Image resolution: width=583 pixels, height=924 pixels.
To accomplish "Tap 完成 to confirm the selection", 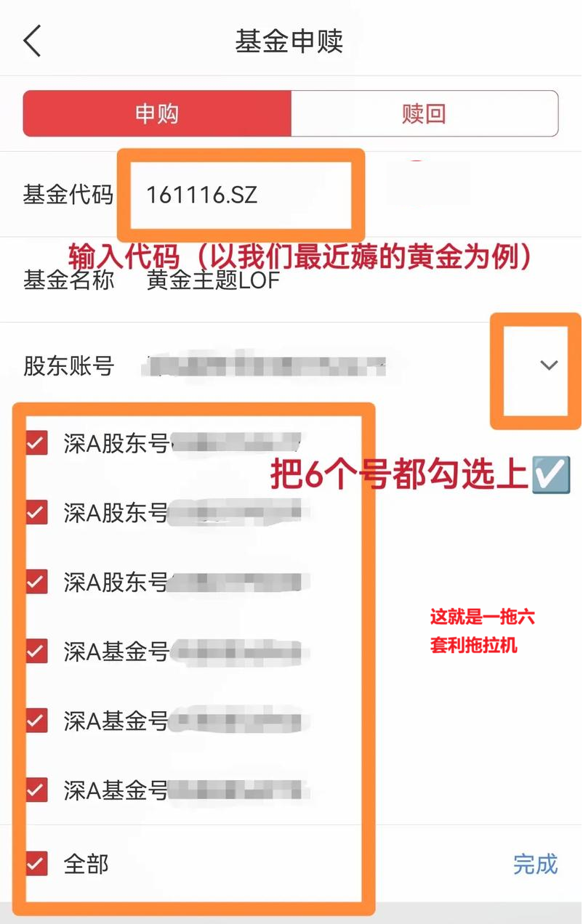I will click(x=536, y=864).
